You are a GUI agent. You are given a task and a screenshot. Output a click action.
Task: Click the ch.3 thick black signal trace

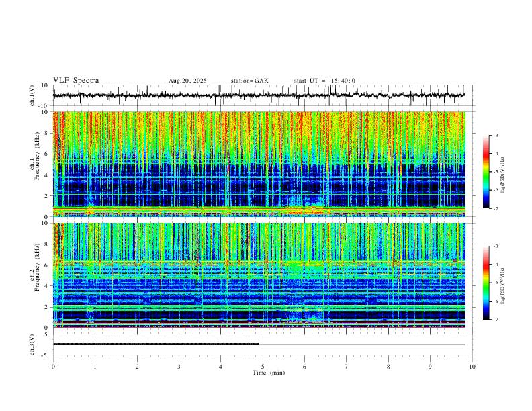[x=156, y=344]
